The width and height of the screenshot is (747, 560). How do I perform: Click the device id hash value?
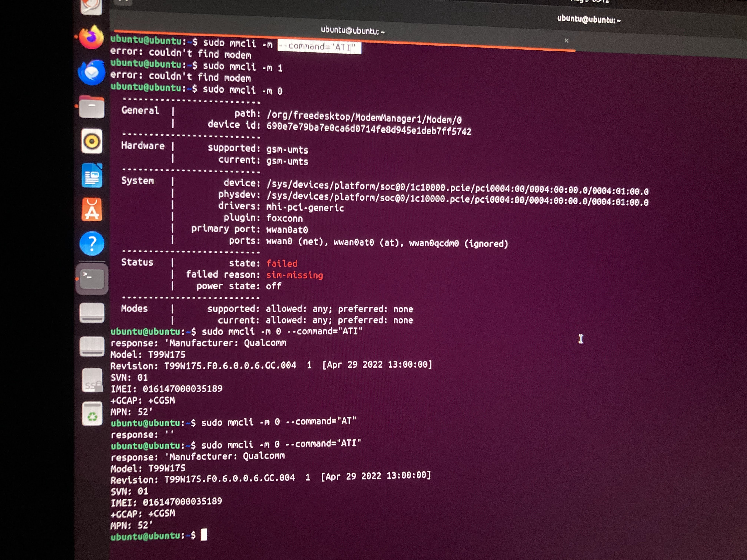(369, 129)
